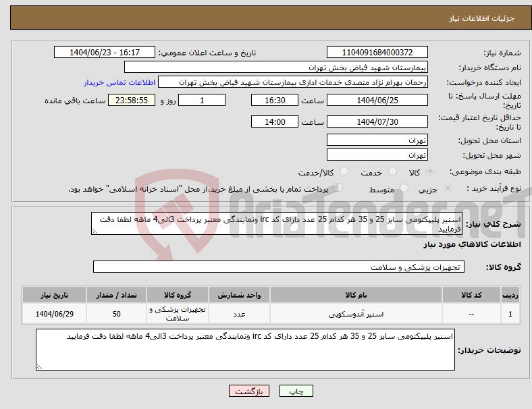Click the ردیف column header

click(x=510, y=295)
